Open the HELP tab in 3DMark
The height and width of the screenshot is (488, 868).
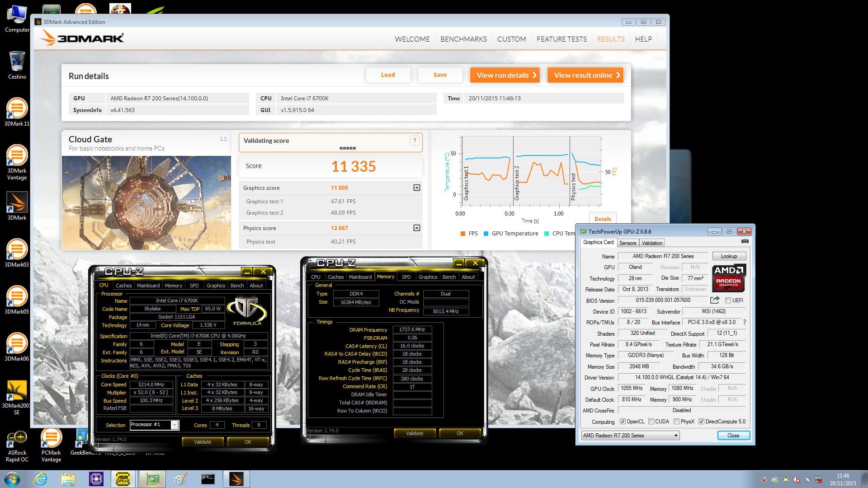[x=643, y=39]
